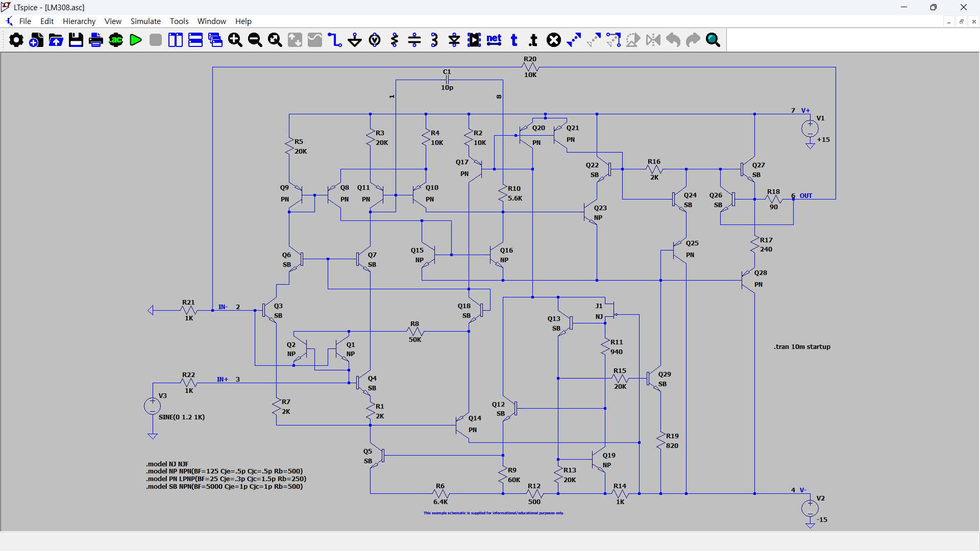980x551 pixels.
Task: Click the V- net label
Action: [x=803, y=490]
